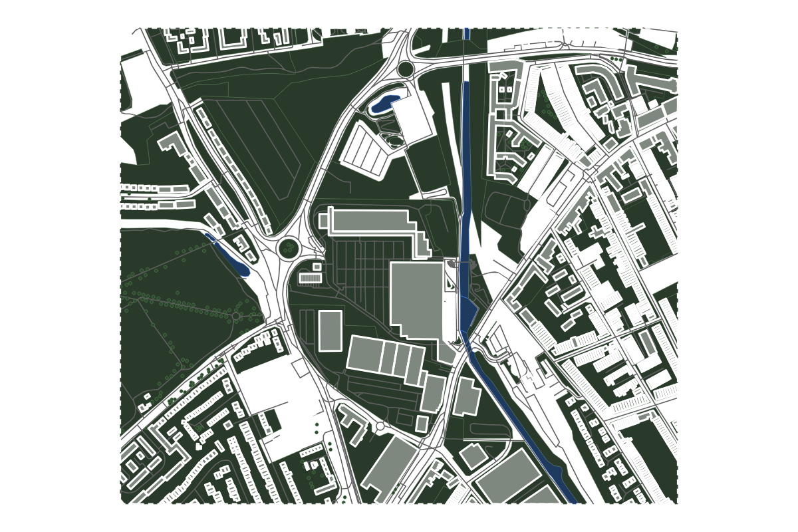Select the roundabout with the green center island
Image resolution: width=798 pixels, height=532 pixels.
289,249
